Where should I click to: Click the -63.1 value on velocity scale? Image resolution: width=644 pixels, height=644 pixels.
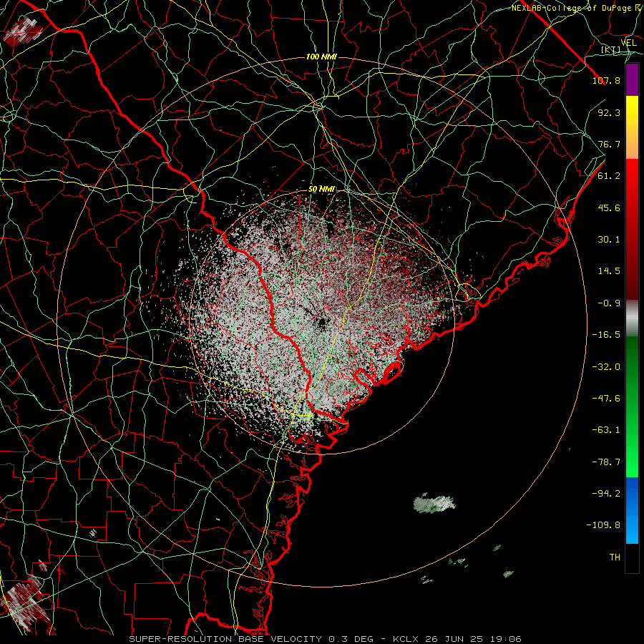[606, 430]
